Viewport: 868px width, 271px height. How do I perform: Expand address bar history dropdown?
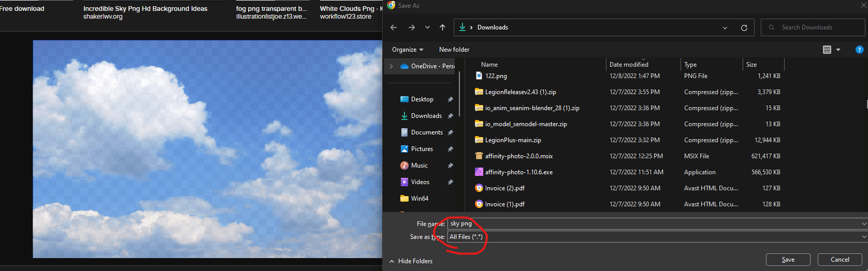point(725,28)
